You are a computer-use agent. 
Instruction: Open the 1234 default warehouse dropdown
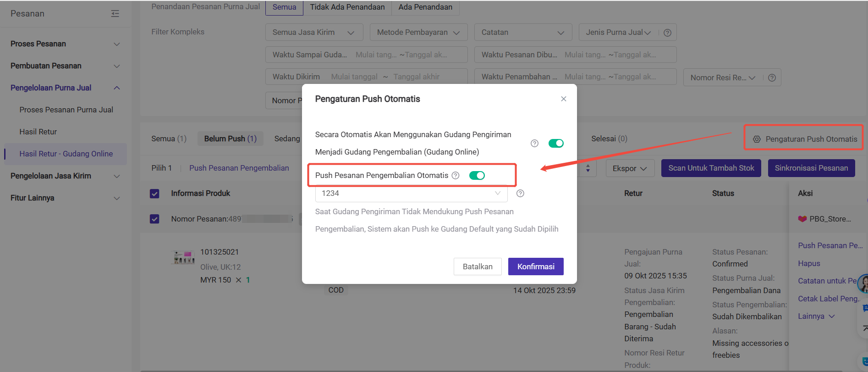coord(411,194)
